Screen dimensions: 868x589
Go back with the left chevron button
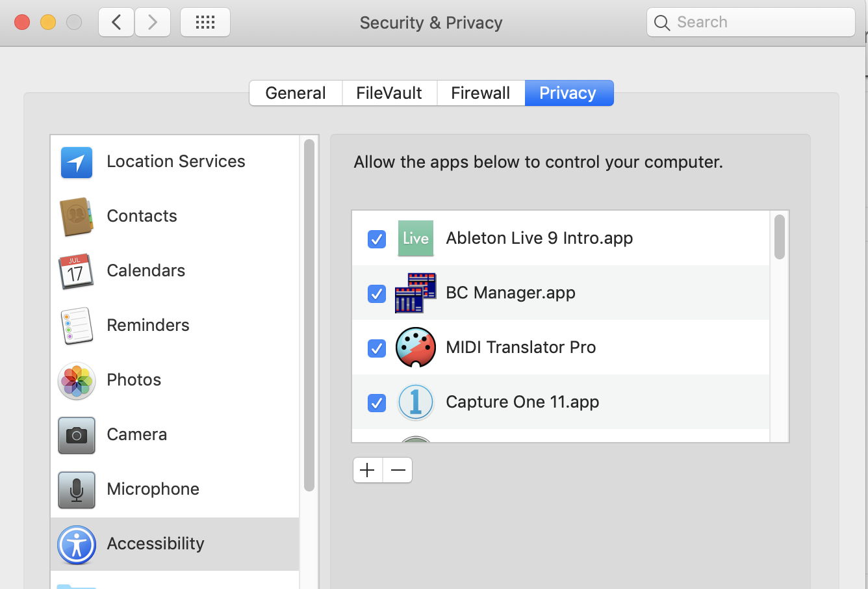coord(116,22)
